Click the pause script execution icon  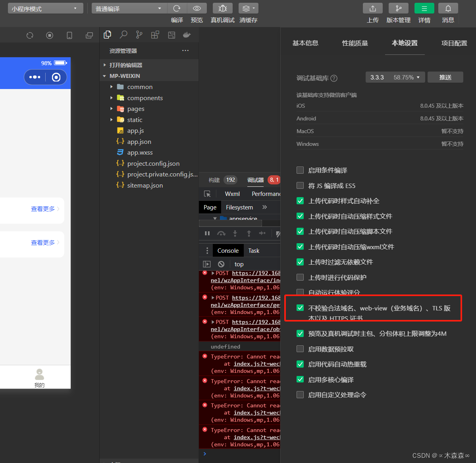[207, 233]
